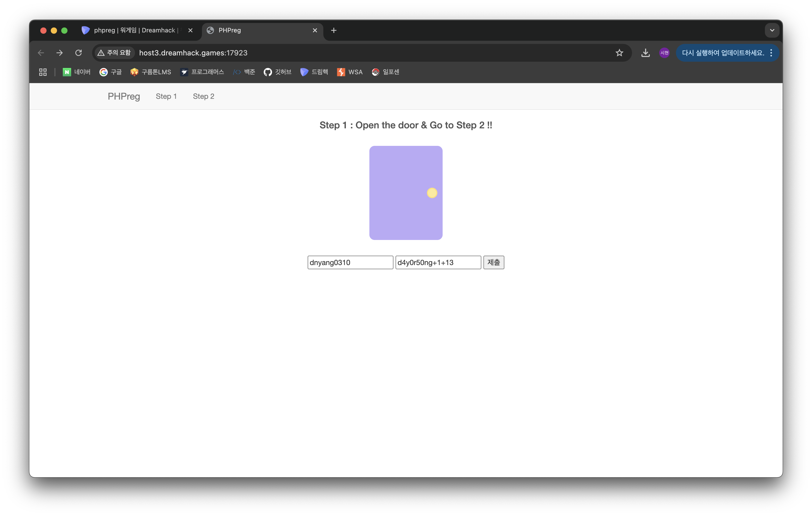Go to Step 2 in navbar
Screen dimensions: 812x516
(x=203, y=96)
